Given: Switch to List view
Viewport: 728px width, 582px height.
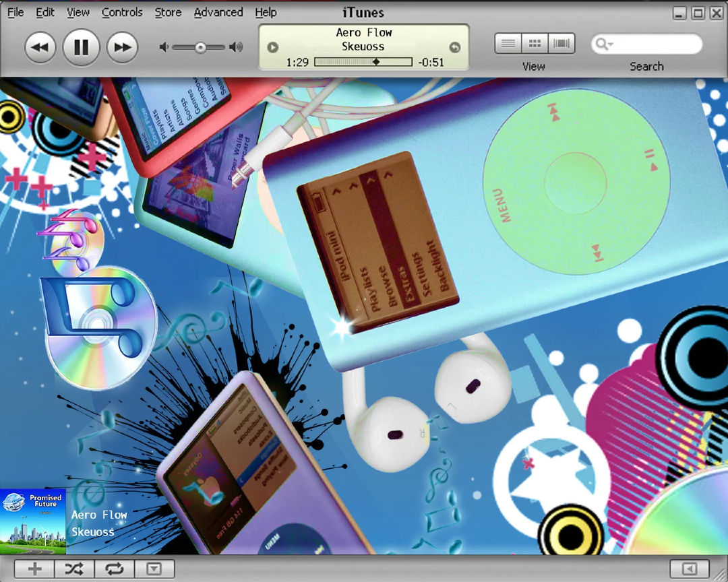Looking at the screenshot, I should pyautogui.click(x=508, y=43).
